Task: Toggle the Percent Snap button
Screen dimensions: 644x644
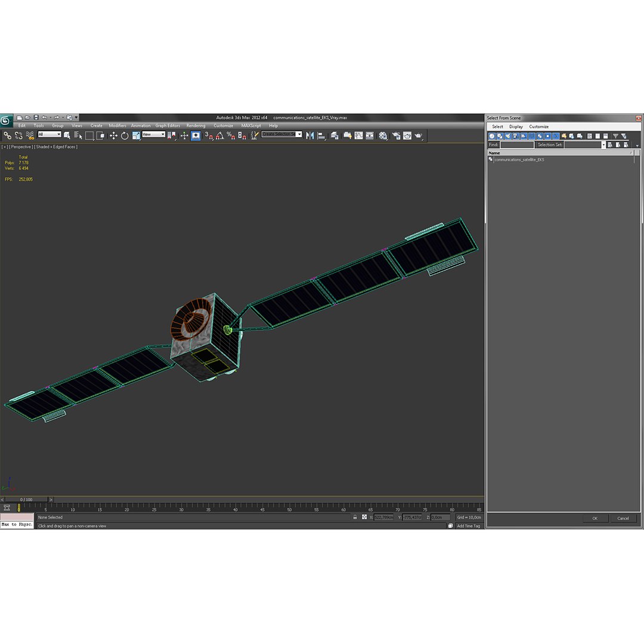Action: 231,135
